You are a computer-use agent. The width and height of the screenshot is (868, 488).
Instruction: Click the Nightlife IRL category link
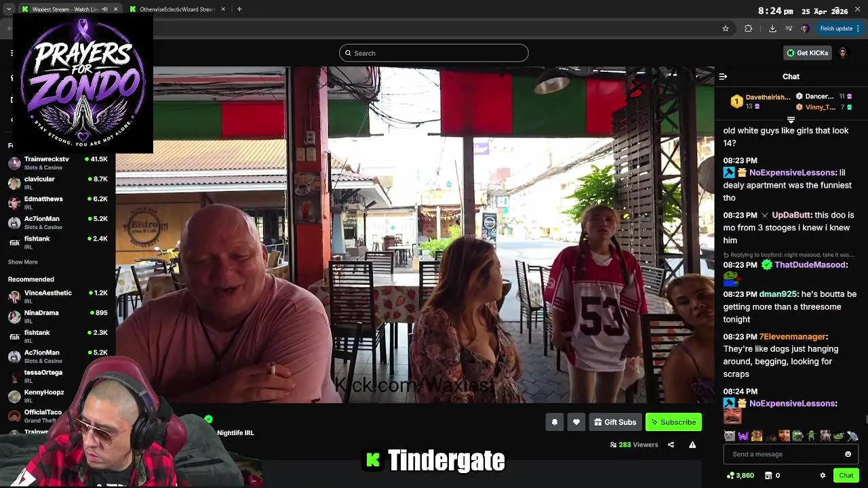pos(235,433)
